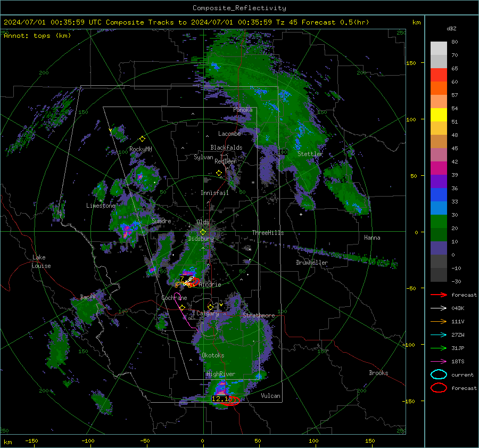Click the Drumheller city label
This screenshot has height=448, width=479.
coord(312,263)
